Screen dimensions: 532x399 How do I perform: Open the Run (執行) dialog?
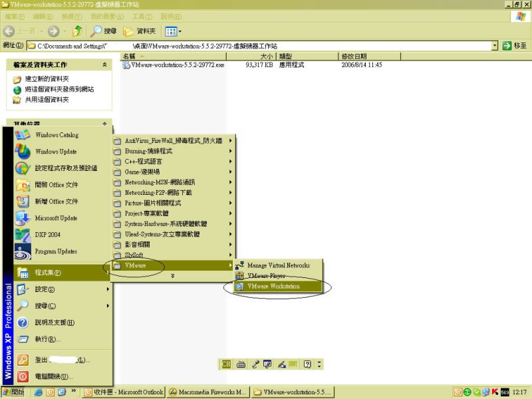tap(63, 339)
